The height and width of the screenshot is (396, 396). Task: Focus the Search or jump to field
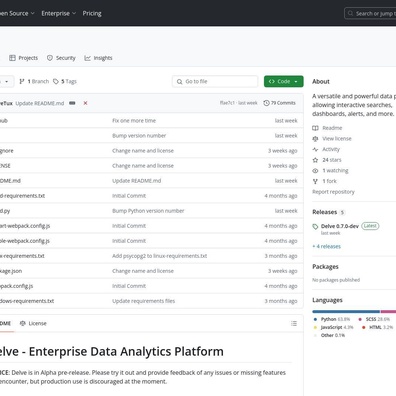click(370, 14)
